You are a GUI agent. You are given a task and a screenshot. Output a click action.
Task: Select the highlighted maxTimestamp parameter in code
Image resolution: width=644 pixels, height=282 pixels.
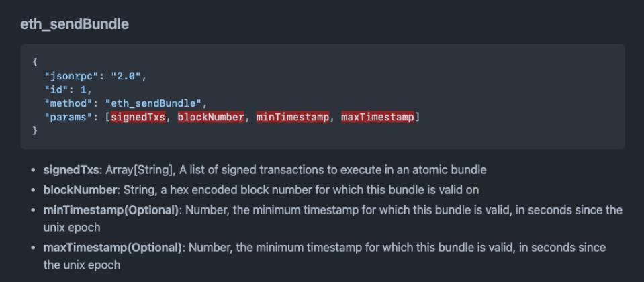(377, 117)
